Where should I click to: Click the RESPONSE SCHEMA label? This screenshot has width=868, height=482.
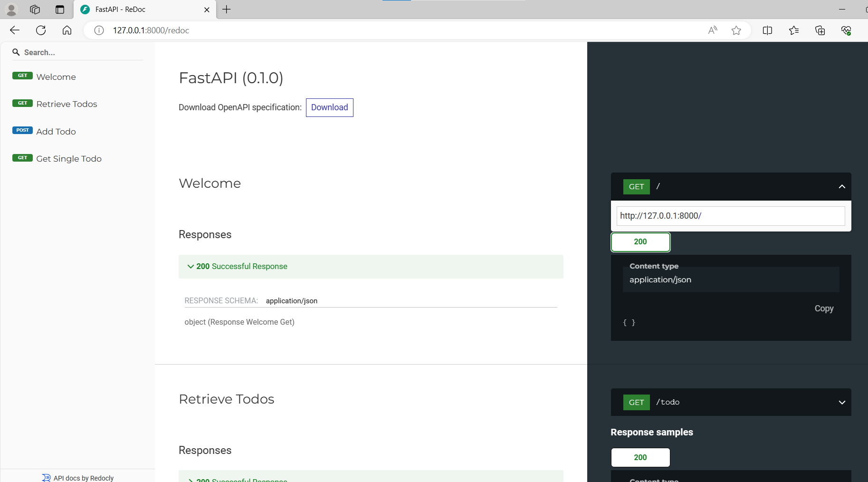(x=221, y=301)
